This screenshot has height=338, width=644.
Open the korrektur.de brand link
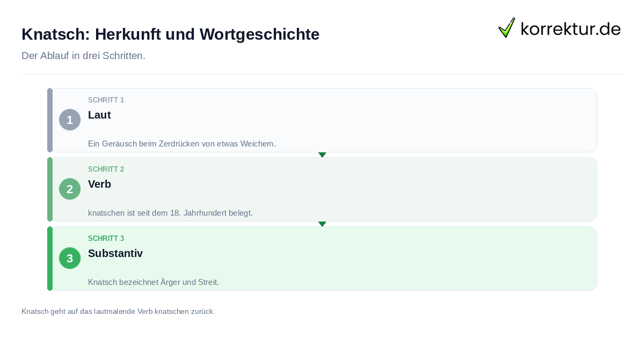pyautogui.click(x=559, y=28)
